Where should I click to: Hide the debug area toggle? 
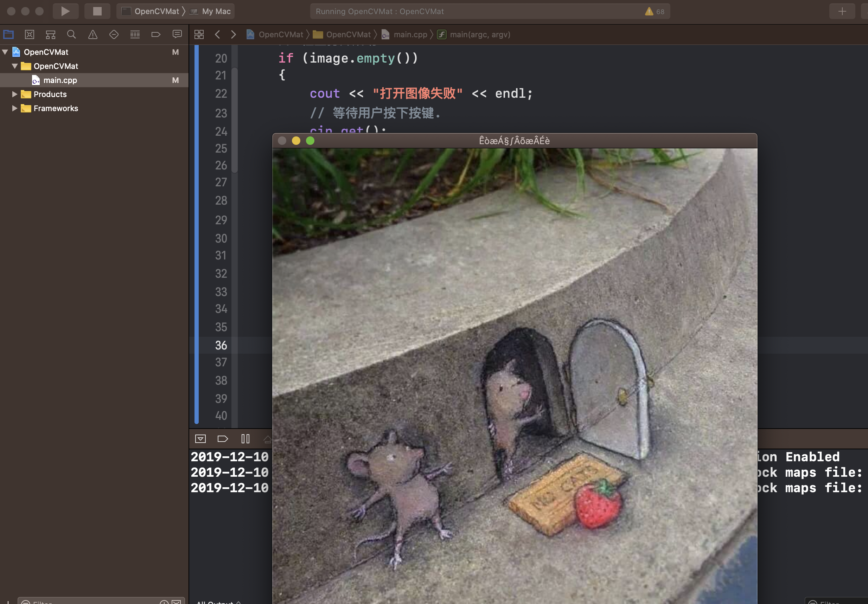click(200, 439)
